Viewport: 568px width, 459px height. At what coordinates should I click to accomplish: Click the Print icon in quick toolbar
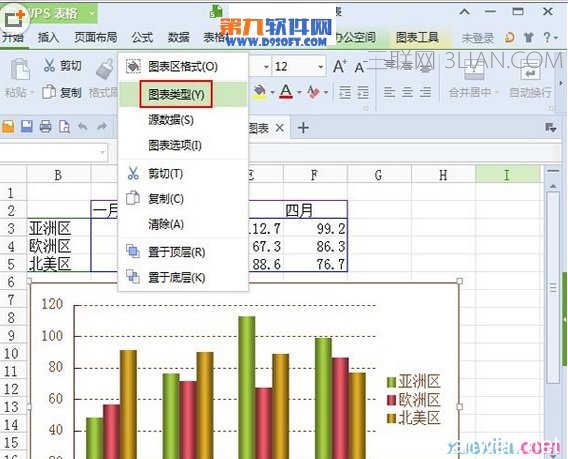tap(46, 127)
